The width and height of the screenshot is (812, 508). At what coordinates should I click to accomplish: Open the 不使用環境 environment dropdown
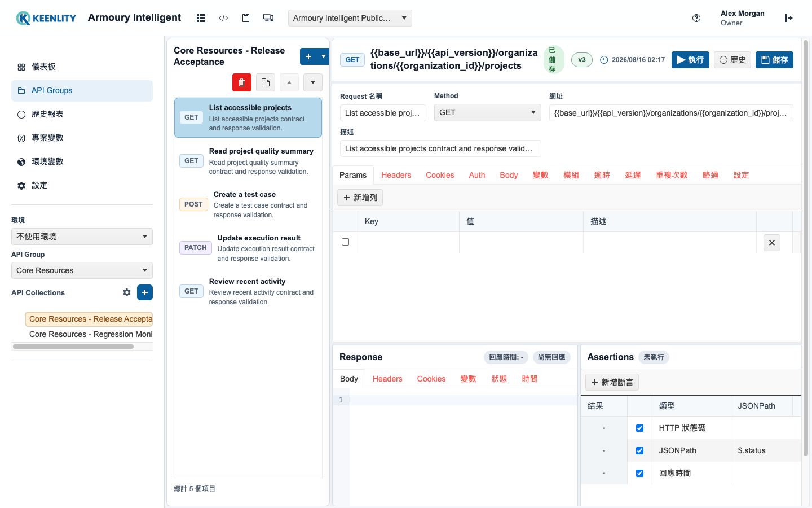[x=82, y=237]
